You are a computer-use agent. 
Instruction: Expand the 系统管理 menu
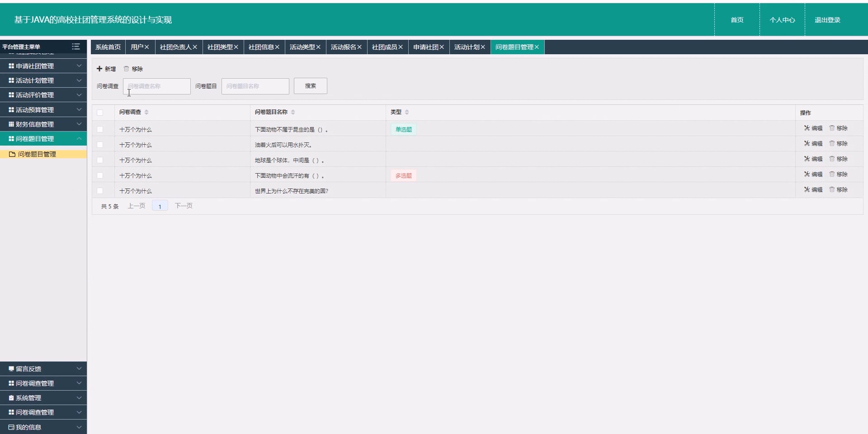(43, 398)
